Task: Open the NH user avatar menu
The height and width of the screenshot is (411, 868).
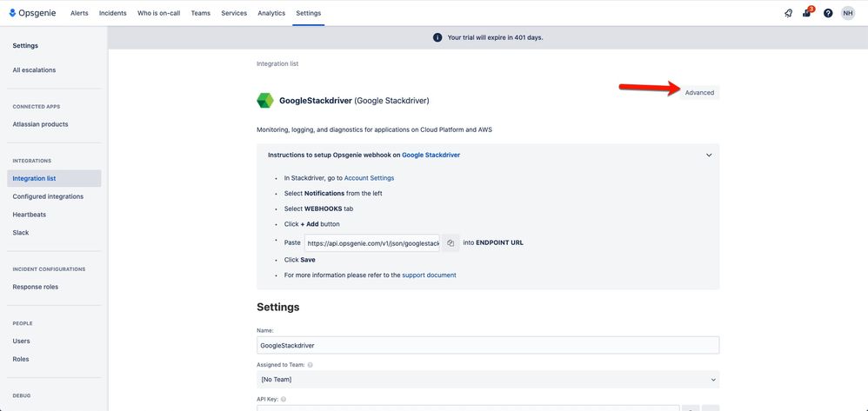Action: coord(847,13)
